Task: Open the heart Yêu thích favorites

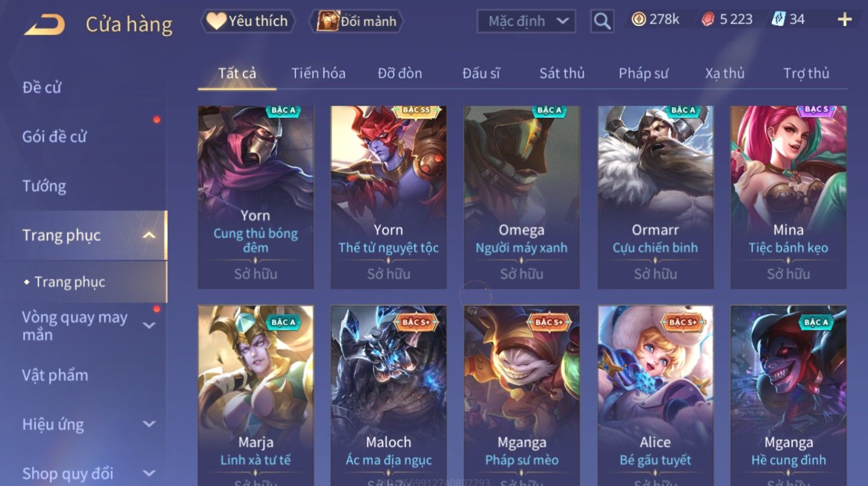Action: coord(248,21)
